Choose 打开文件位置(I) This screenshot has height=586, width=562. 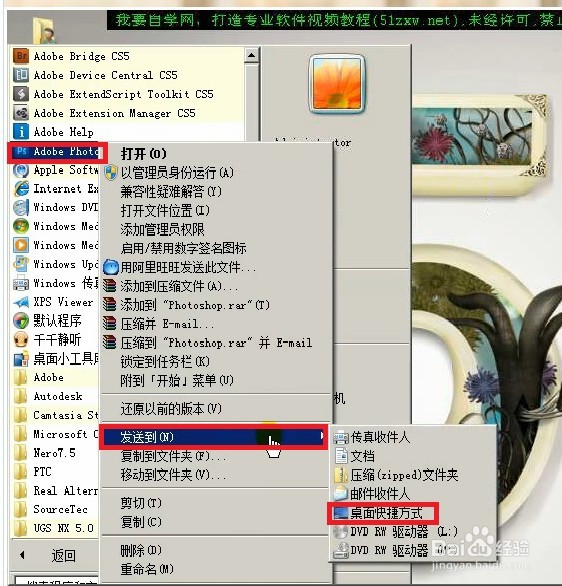(x=165, y=210)
